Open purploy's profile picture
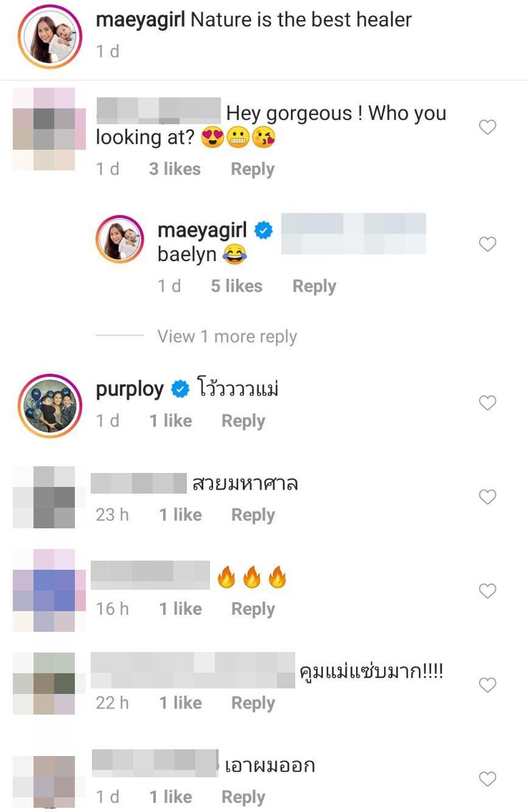 click(50, 405)
